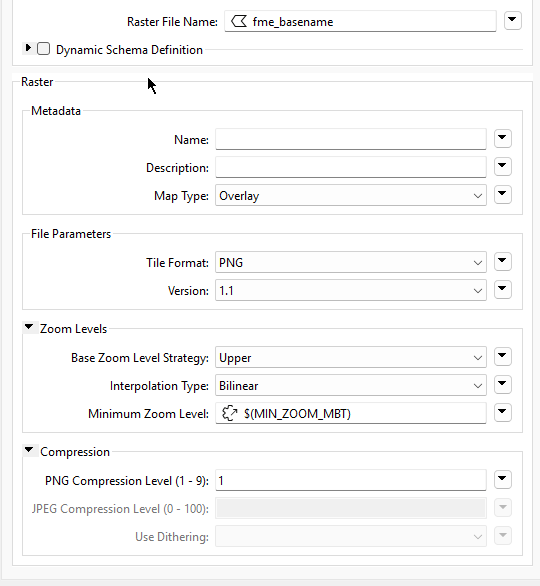The width and height of the screenshot is (540, 586).
Task: Open the arrow menu beside the Description field
Action: [x=502, y=166]
